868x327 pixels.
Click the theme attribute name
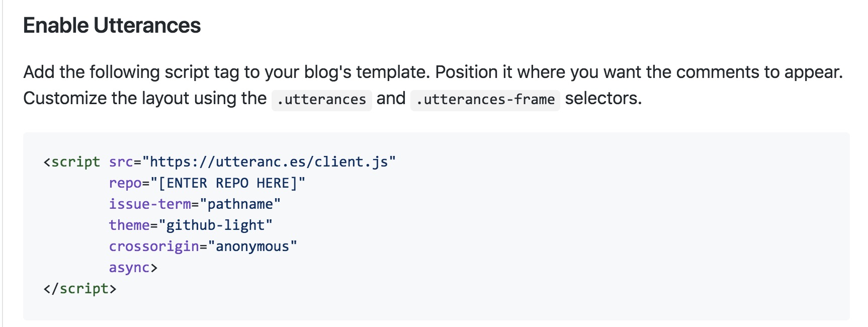click(x=129, y=225)
